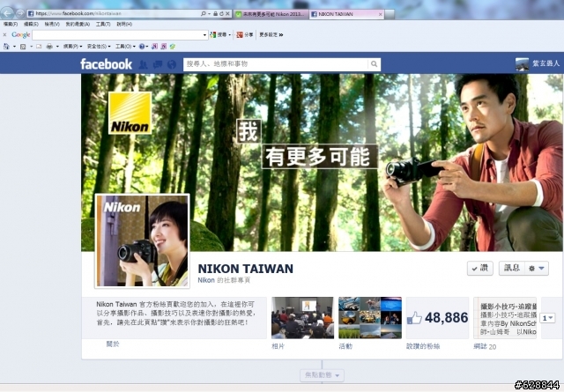Viewport: 564px width, 392px height.
Task: Stop loading with the X icon in address bar
Action: coord(227,14)
